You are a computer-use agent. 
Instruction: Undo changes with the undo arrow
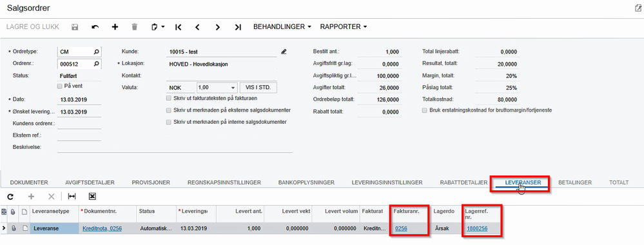point(95,26)
